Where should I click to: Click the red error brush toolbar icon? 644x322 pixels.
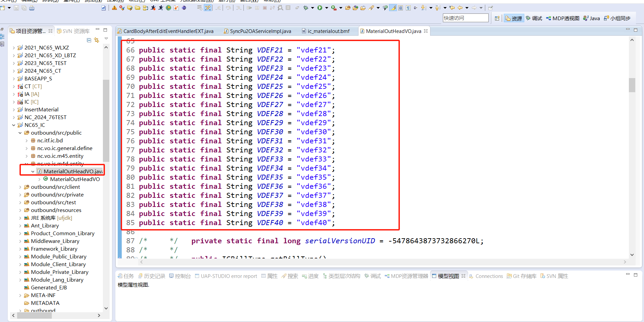click(x=121, y=8)
